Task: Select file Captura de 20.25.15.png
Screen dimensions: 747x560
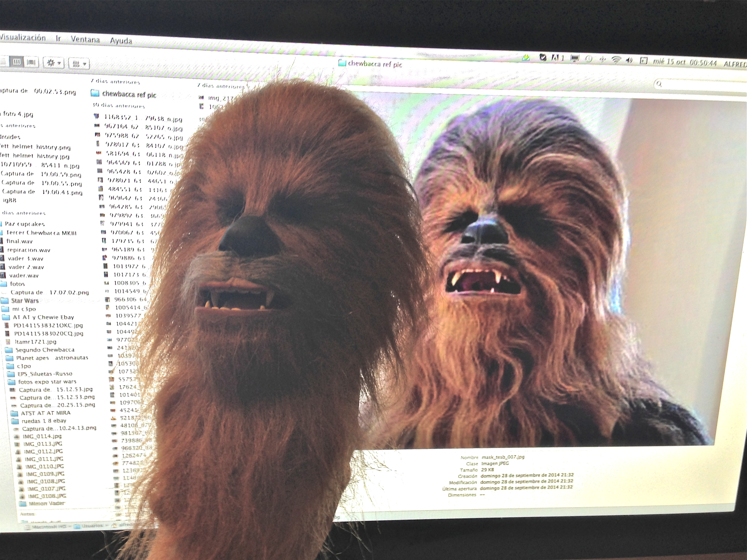Action: (53, 405)
